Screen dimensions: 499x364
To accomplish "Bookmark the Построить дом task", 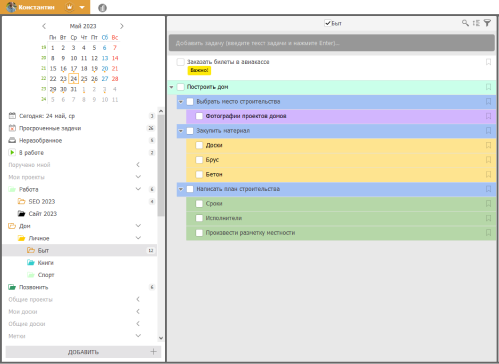I will tap(488, 87).
